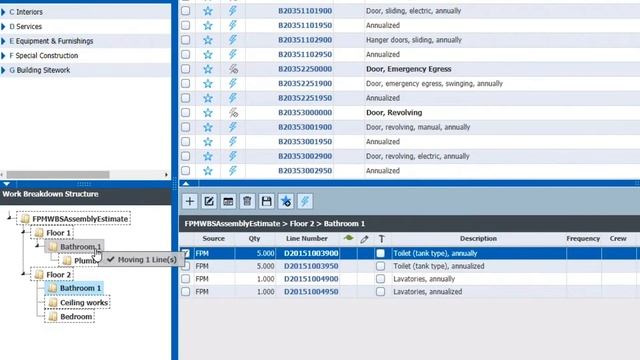Click lightning icon in row B20351101950
Viewport: 640px width, 360px height.
pyautogui.click(x=233, y=25)
